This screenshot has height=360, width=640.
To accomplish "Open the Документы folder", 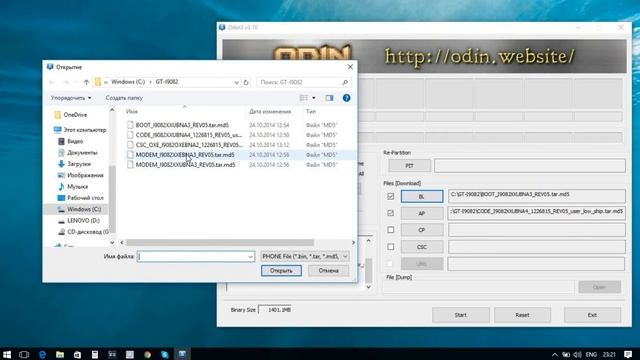I will tap(78, 152).
